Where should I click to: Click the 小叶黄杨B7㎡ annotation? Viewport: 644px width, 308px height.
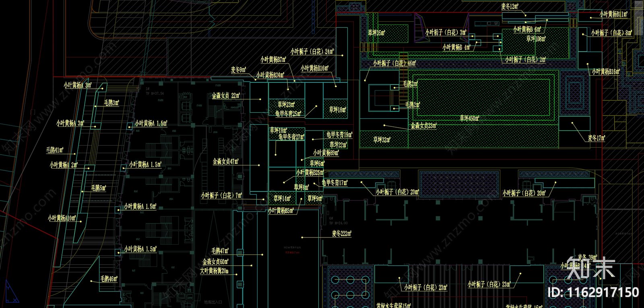[x=273, y=60]
